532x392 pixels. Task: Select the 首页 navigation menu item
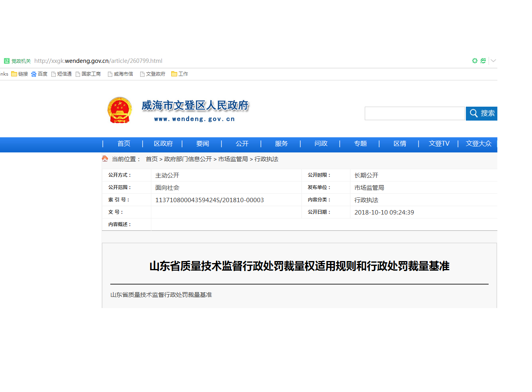[x=124, y=144]
